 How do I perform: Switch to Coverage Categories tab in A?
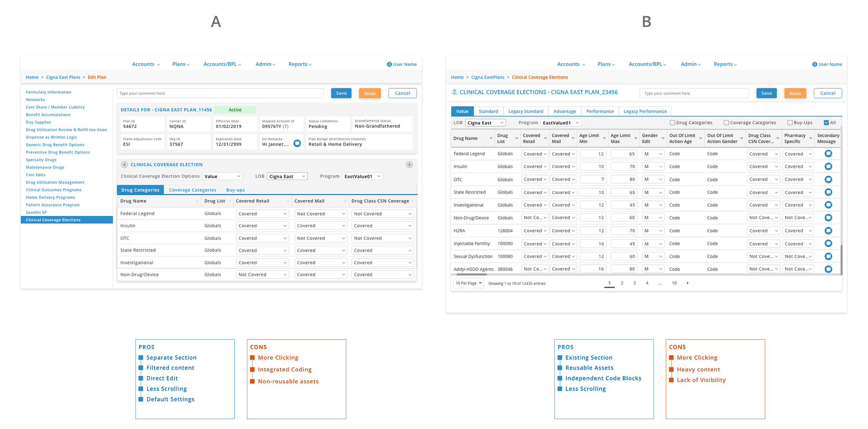tap(193, 190)
